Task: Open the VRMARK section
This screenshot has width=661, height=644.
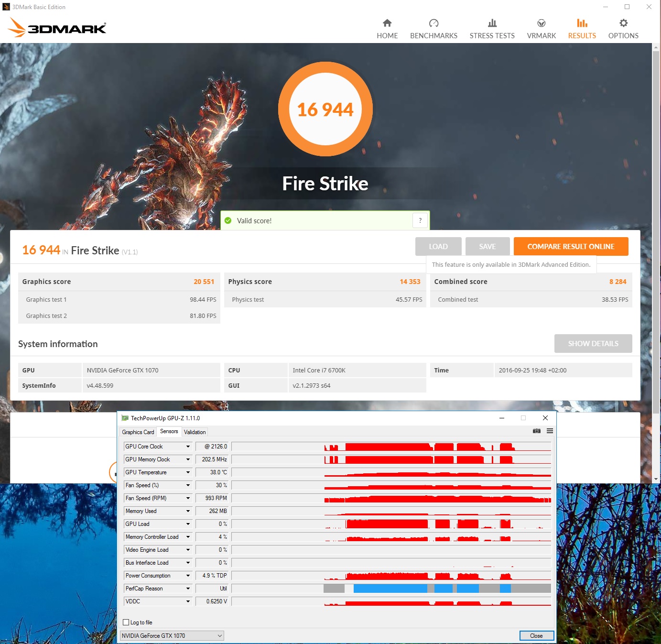Action: click(x=541, y=29)
